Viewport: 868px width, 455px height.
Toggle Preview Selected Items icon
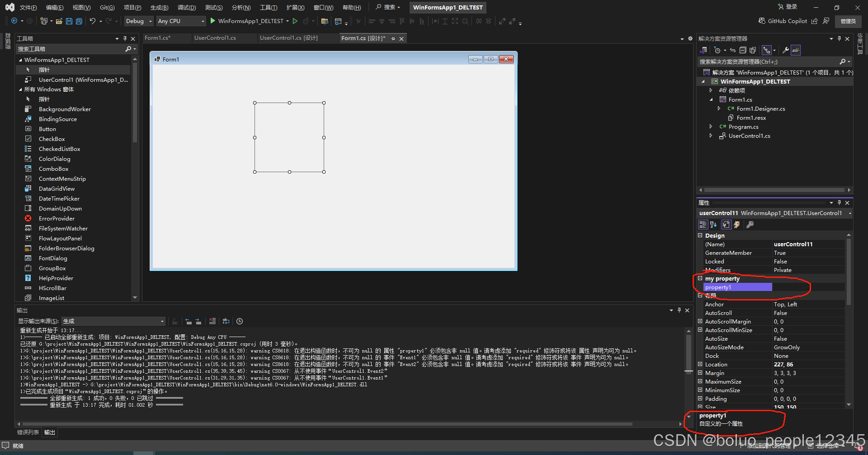[796, 50]
